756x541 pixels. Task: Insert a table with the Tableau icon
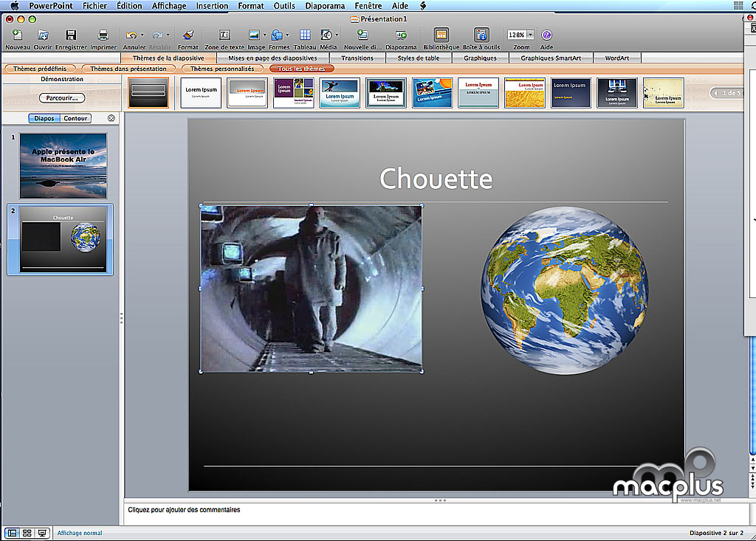305,35
